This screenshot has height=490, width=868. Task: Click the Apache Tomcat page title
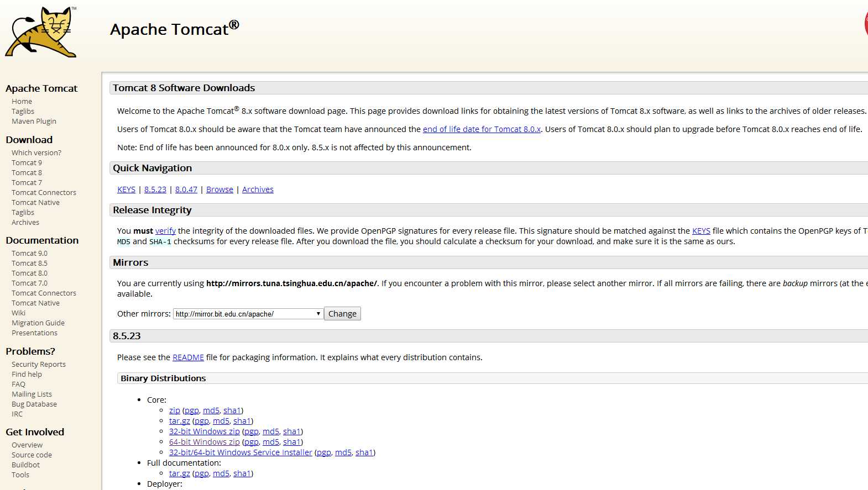[175, 29]
